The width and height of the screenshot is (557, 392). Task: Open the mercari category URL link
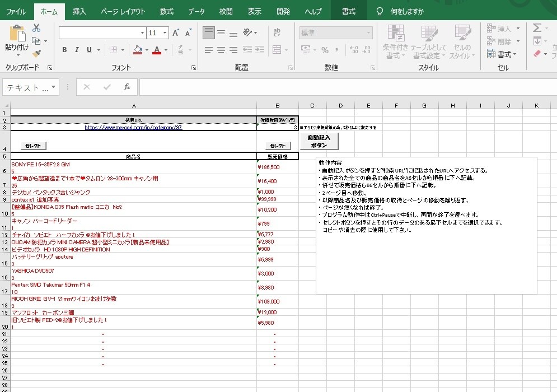[134, 127]
